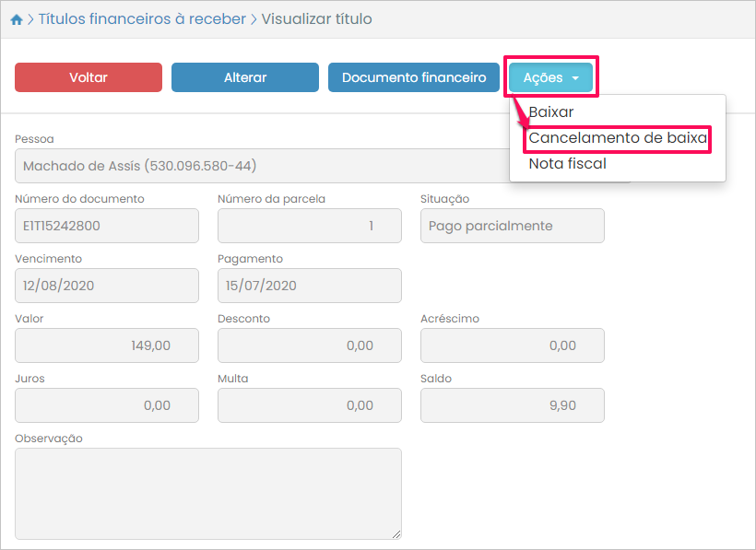
Task: Click the Pessoa field
Action: click(x=258, y=167)
